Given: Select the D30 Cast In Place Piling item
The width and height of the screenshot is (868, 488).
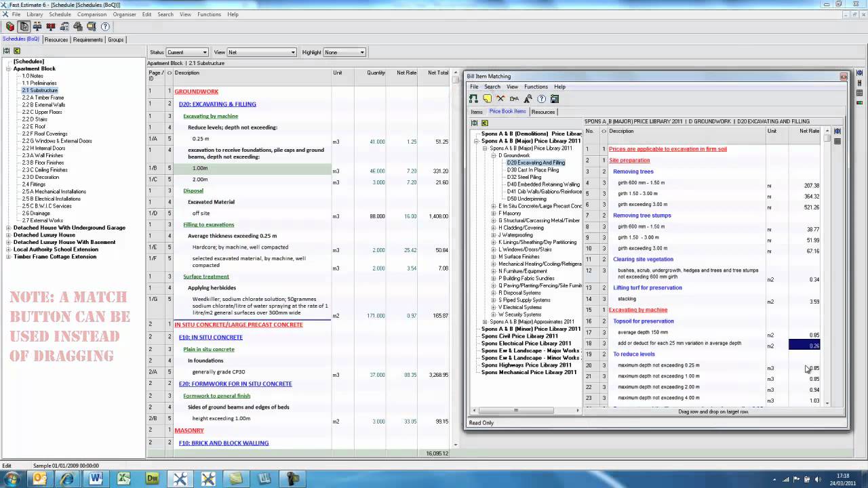Looking at the screenshot, I should 533,170.
